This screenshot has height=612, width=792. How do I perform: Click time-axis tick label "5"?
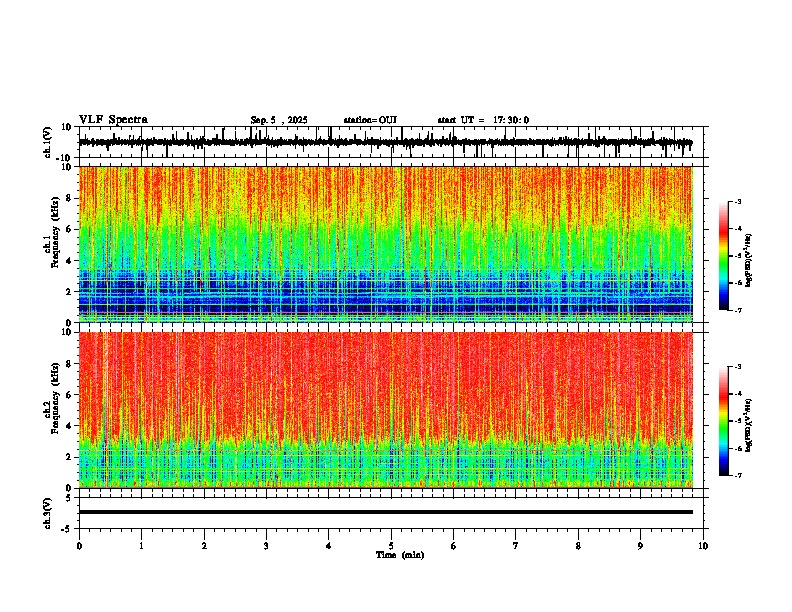pyautogui.click(x=391, y=546)
